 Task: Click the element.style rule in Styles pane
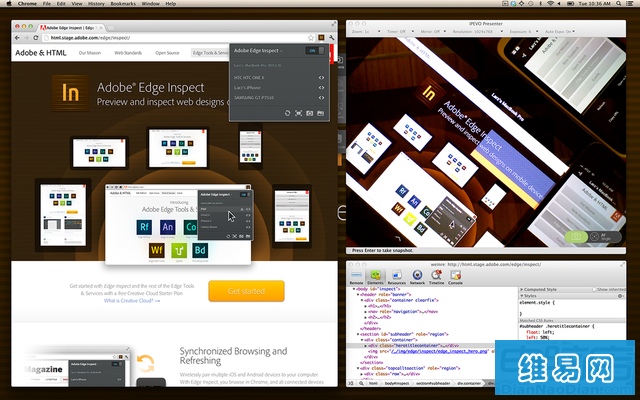pyautogui.click(x=537, y=303)
